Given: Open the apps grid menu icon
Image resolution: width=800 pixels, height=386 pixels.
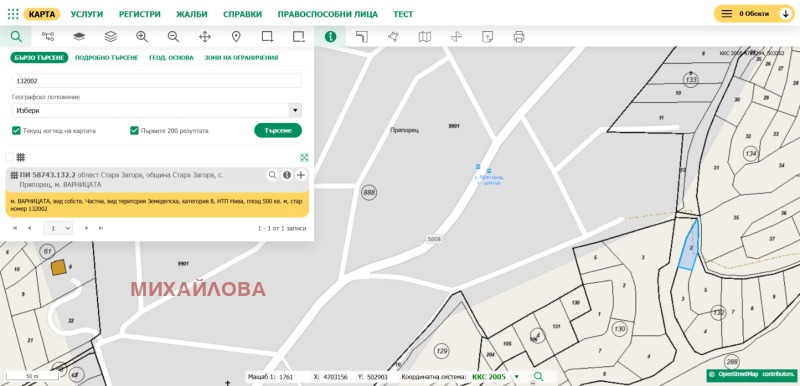Looking at the screenshot, I should point(13,14).
